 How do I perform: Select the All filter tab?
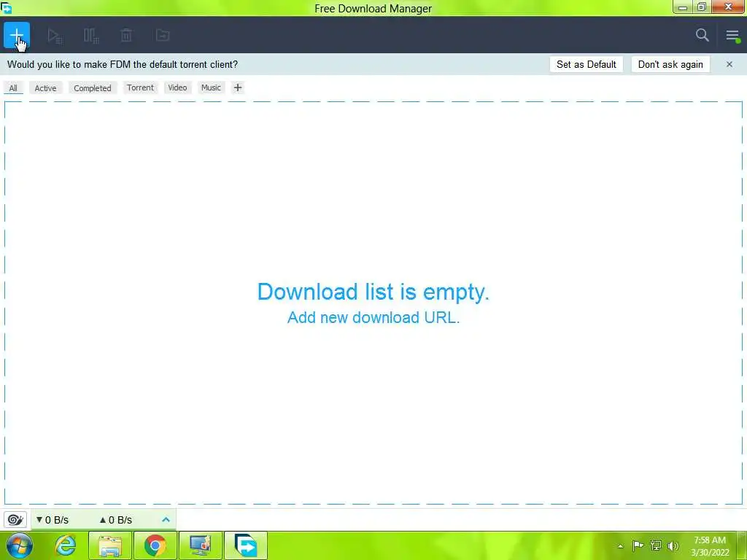click(13, 88)
